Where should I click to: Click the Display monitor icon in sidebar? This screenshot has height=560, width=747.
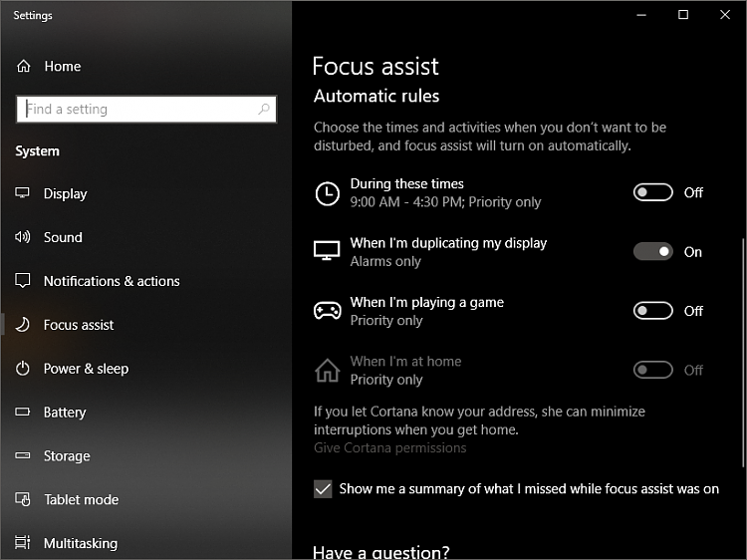[x=22, y=193]
